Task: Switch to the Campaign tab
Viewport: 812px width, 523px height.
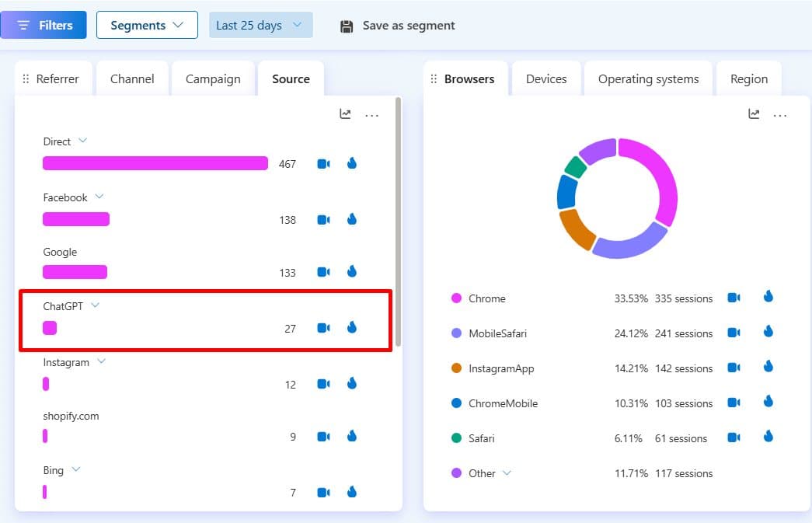Action: tap(213, 78)
